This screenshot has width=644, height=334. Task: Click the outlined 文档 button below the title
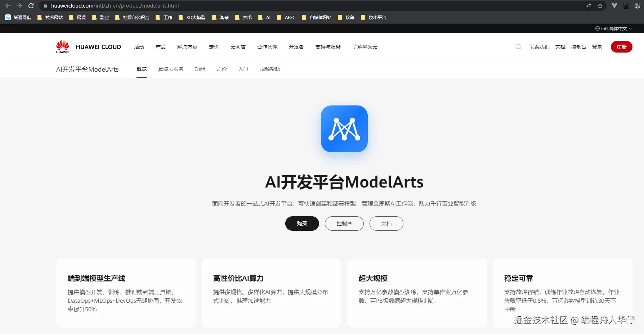(386, 224)
